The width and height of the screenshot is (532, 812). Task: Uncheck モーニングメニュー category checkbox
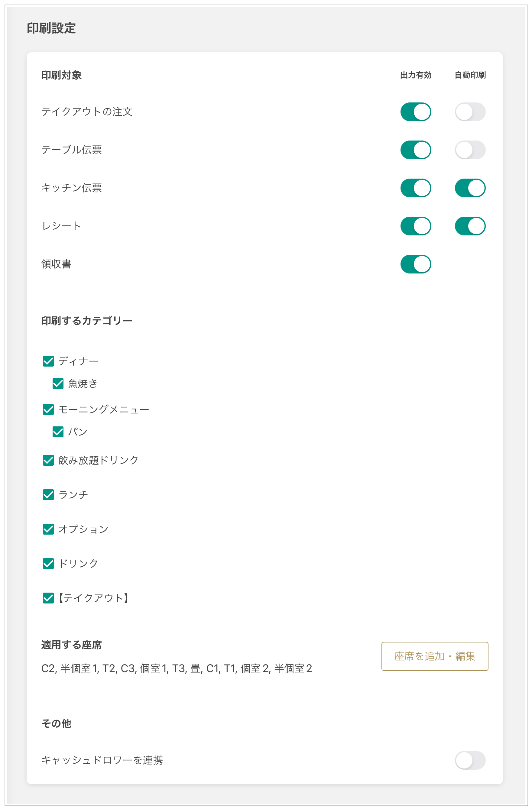(48, 409)
